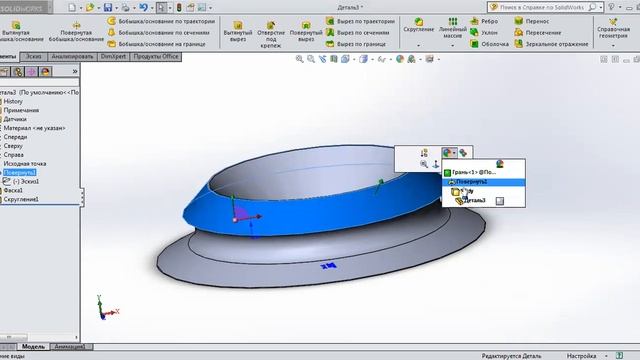Select the Спереди plane in tree
Image resolution: width=640 pixels, height=360 pixels.
pos(15,137)
